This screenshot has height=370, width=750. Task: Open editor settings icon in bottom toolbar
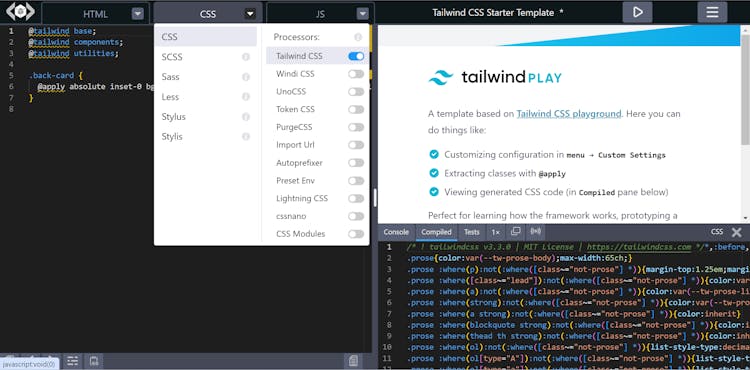coord(72,360)
